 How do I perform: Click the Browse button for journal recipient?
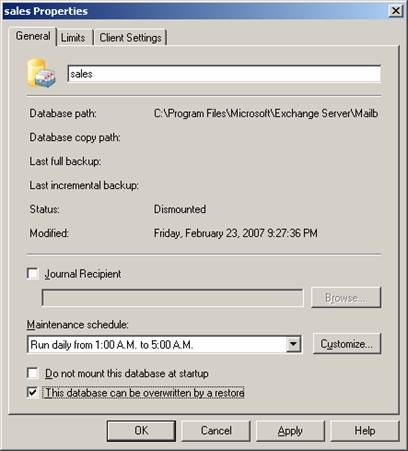346,297
